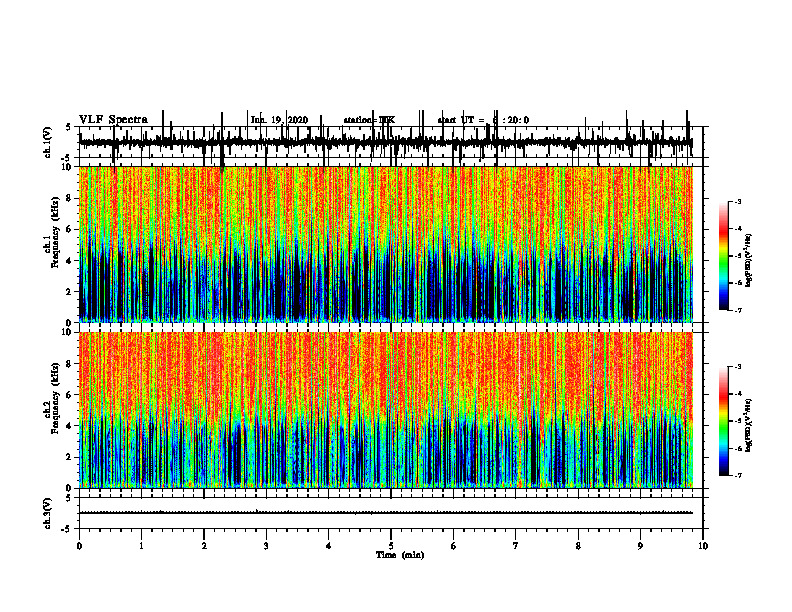
Task: Click the '6' kHz tick of ch.1 spectrogram
Action: [x=70, y=229]
